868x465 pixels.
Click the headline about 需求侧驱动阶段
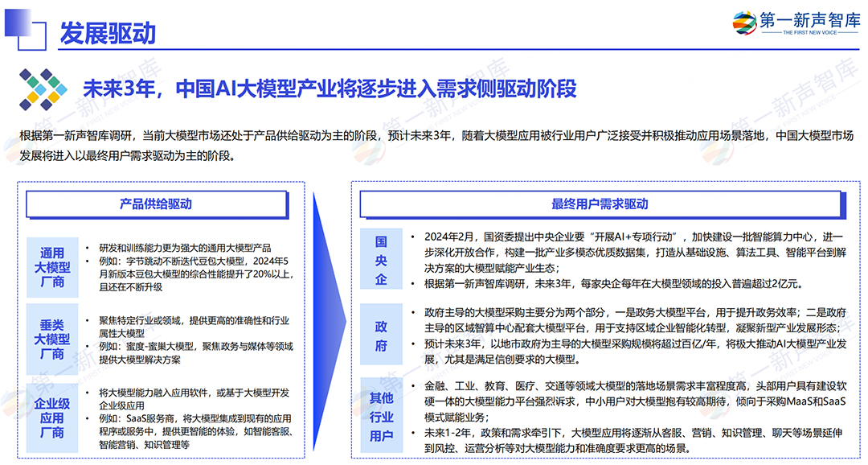330,88
